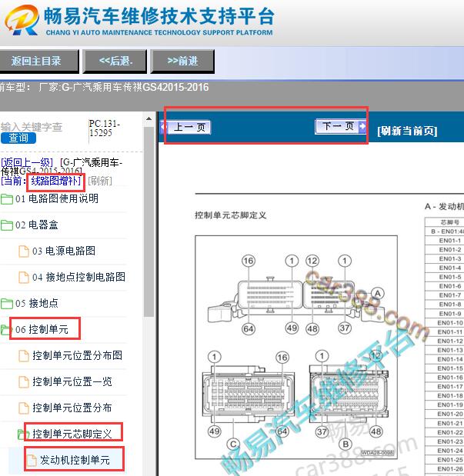Click the <<后退 back button
Viewport: 464px width, 476px height.
point(115,62)
